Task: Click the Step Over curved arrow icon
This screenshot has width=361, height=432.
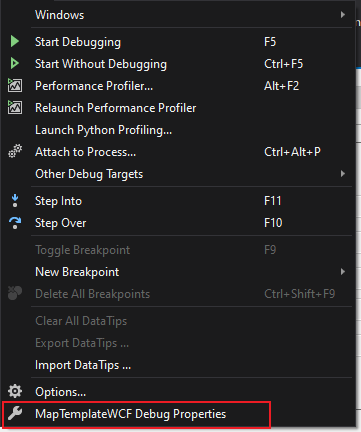Action: tap(15, 223)
